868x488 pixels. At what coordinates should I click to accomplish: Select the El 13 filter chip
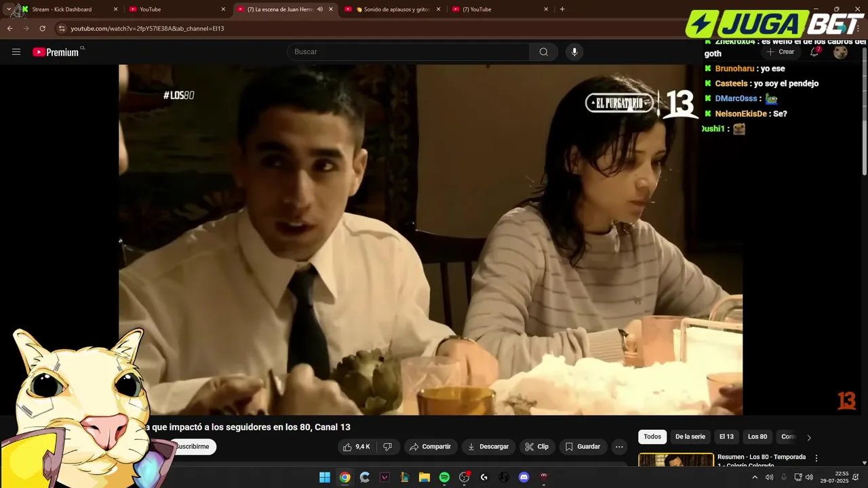(726, 437)
